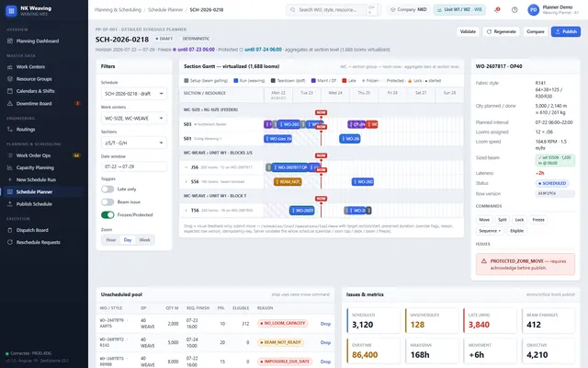Select the WO sizes bar on S01 row

pyautogui.click(x=277, y=139)
